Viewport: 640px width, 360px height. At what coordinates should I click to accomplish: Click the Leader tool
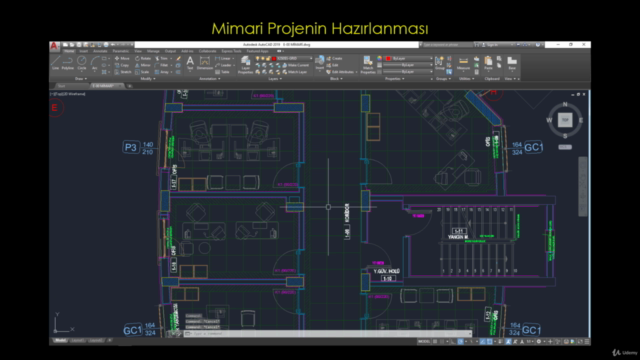(x=223, y=65)
